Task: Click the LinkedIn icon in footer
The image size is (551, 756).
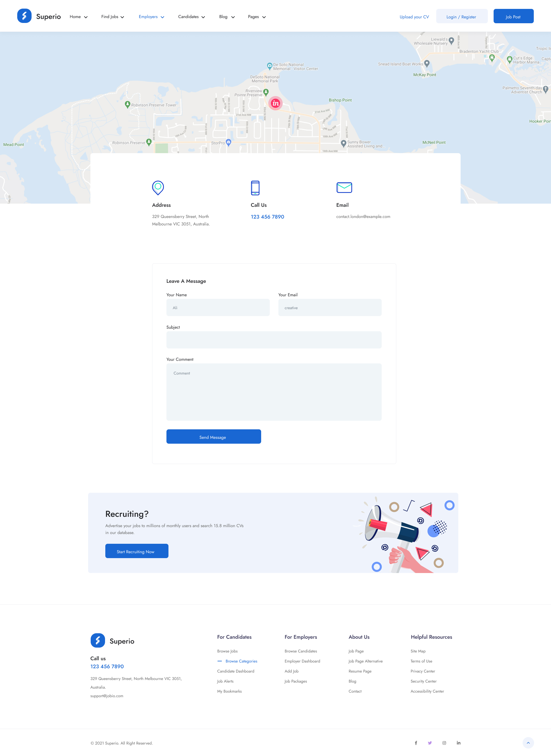Action: [458, 743]
